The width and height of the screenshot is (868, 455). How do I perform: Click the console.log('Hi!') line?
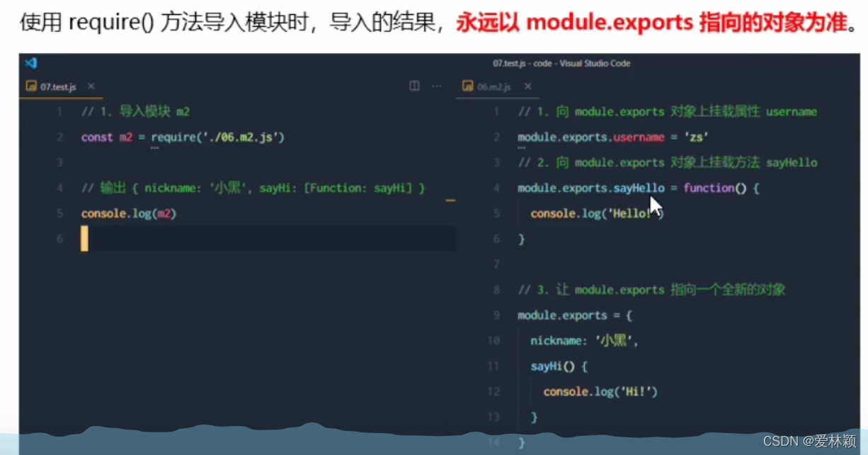600,391
